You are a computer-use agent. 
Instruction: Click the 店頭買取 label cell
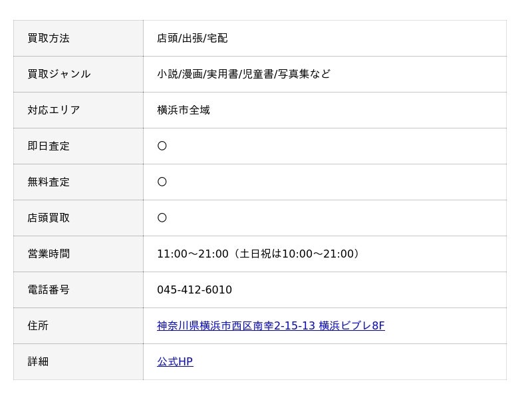click(78, 218)
